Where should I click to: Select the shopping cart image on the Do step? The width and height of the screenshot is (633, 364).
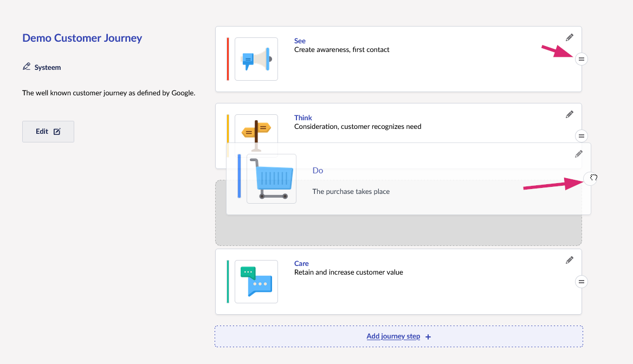pyautogui.click(x=272, y=179)
